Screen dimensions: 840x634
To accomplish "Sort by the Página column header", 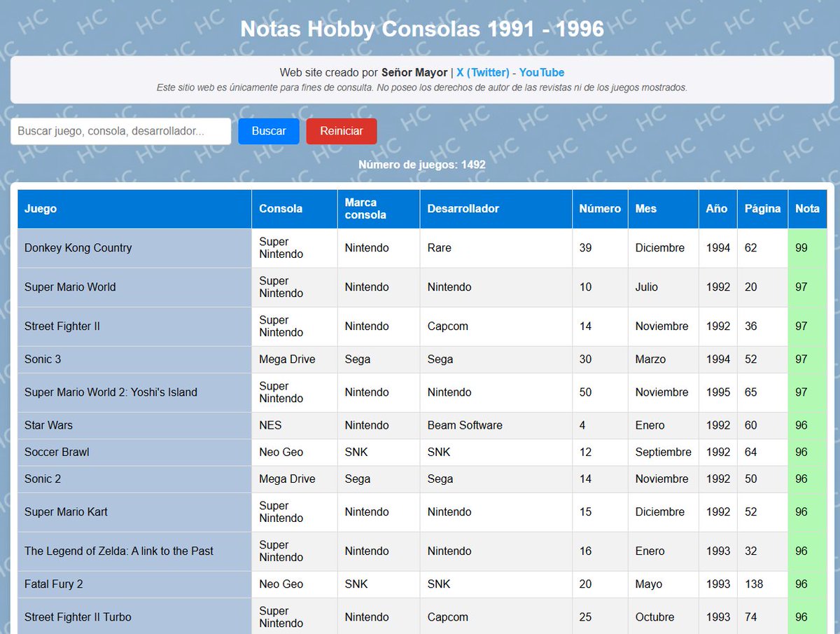I will 762,209.
